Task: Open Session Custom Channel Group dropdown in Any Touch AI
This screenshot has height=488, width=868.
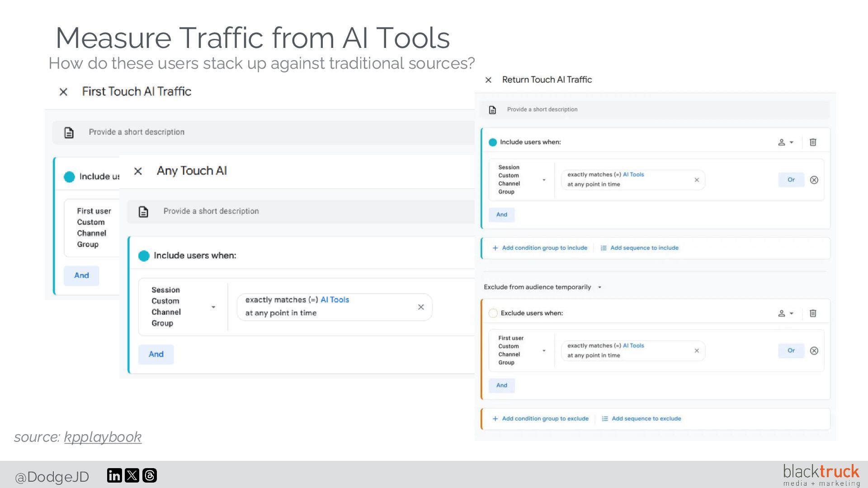Action: [213, 307]
